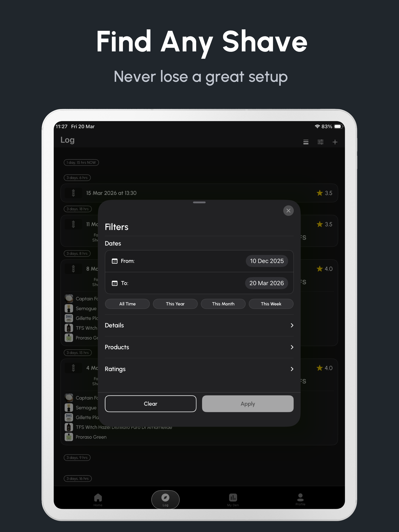Open the list view icon in Log header
The image size is (399, 532).
(x=306, y=142)
